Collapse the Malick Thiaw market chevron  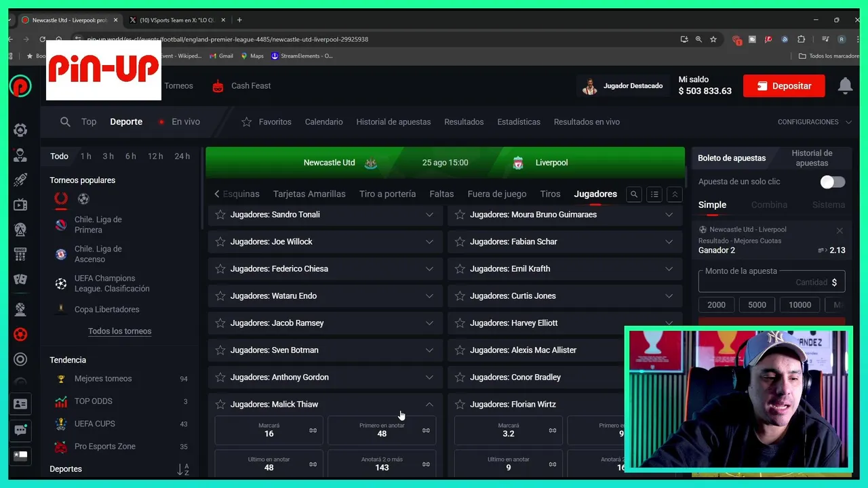pos(429,405)
